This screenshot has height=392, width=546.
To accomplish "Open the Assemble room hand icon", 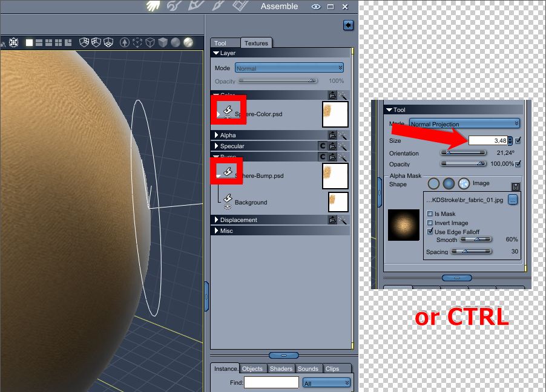I will 153,5.
